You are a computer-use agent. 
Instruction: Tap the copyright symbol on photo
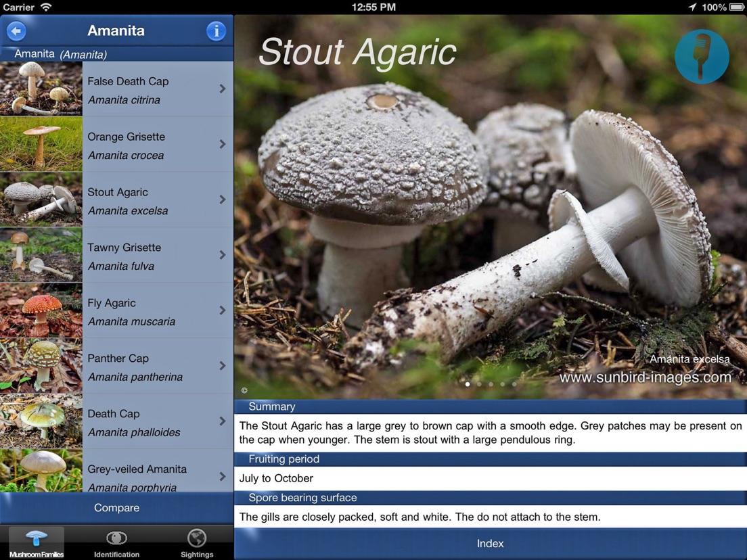[x=244, y=390]
